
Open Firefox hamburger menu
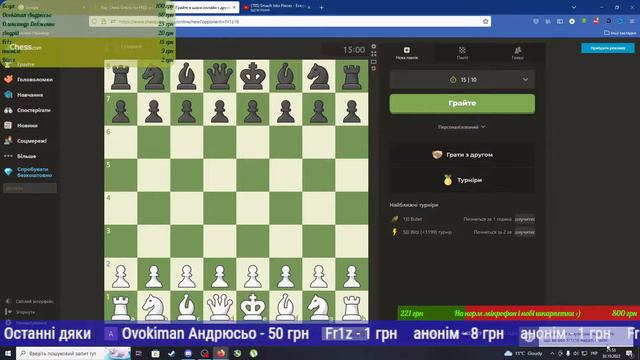coord(632,21)
